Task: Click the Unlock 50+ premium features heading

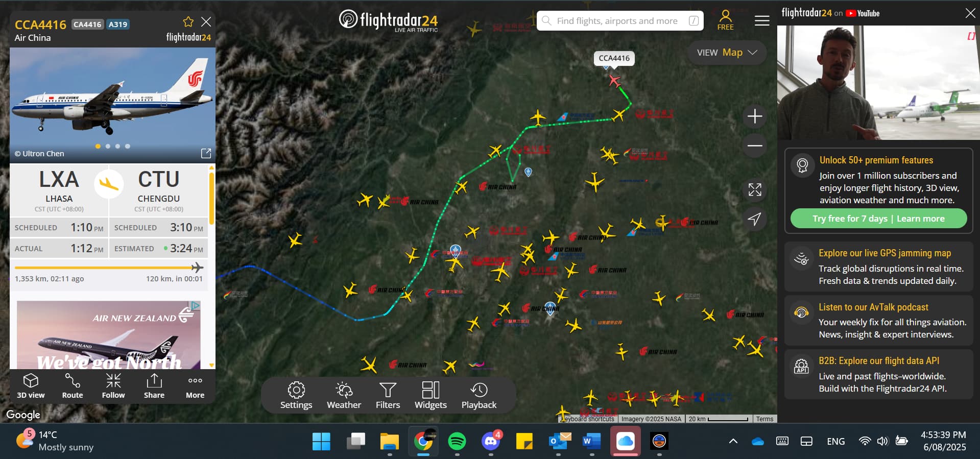Action: point(876,160)
